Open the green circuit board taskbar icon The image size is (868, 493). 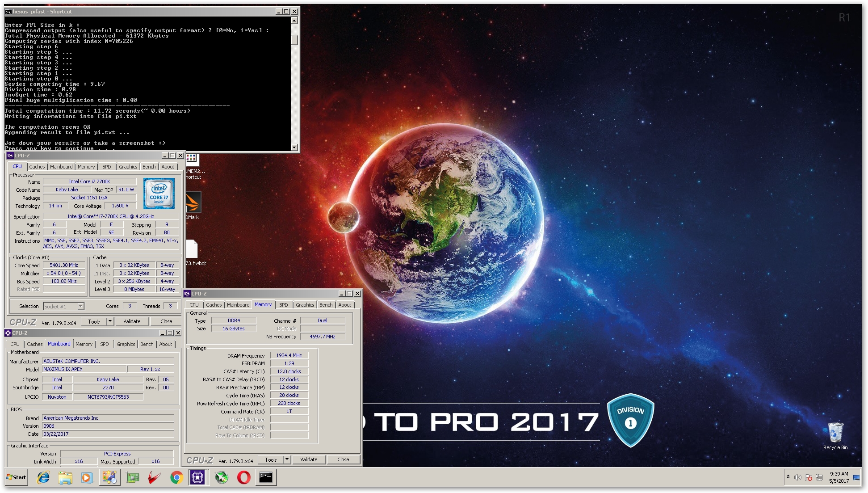[132, 477]
